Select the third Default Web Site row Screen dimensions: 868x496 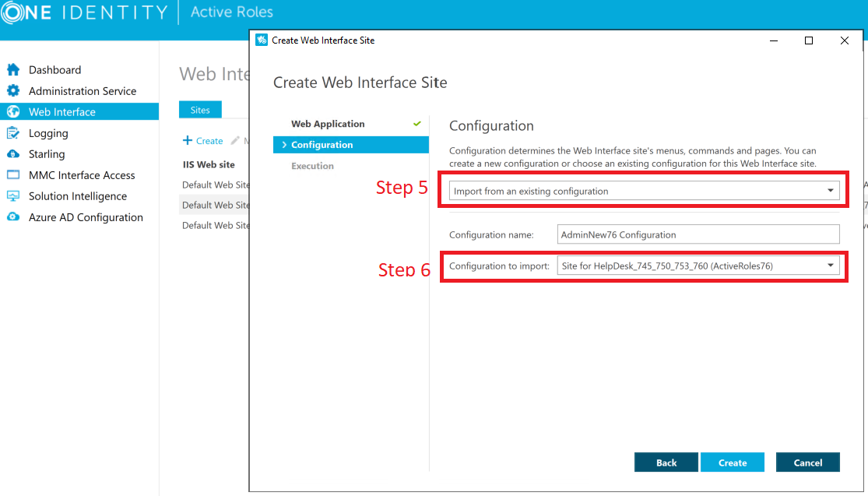point(216,225)
